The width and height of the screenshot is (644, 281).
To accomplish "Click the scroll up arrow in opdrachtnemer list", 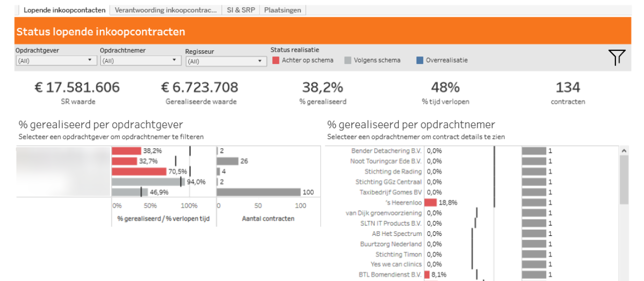I will [624, 151].
